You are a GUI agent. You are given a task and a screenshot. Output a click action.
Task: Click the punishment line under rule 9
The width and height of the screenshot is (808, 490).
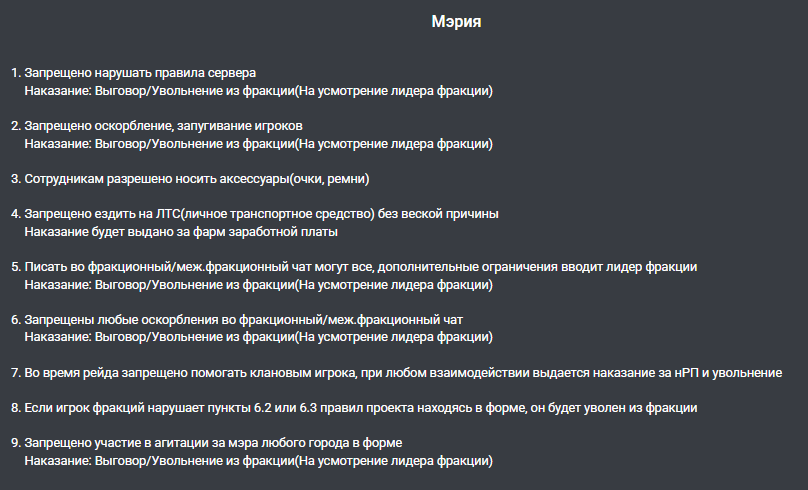point(259,461)
